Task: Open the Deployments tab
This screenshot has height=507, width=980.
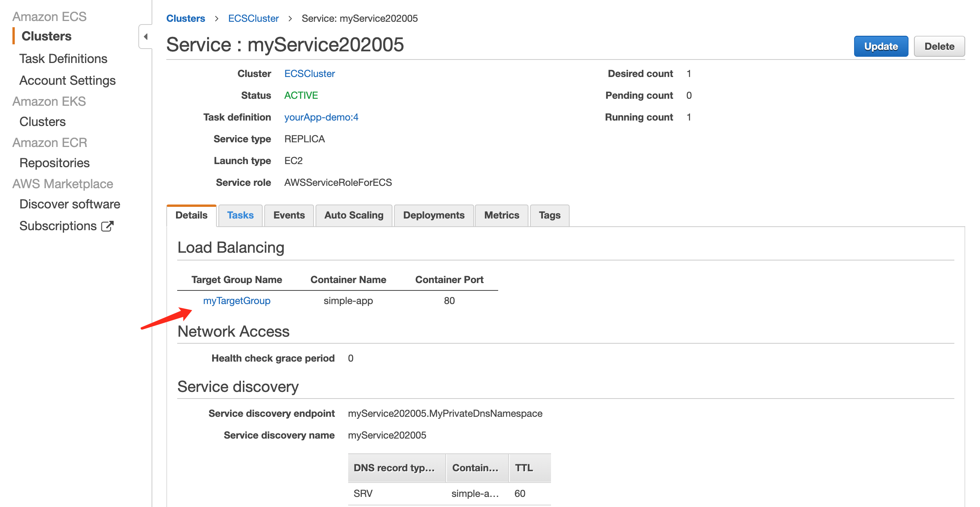Action: 434,215
